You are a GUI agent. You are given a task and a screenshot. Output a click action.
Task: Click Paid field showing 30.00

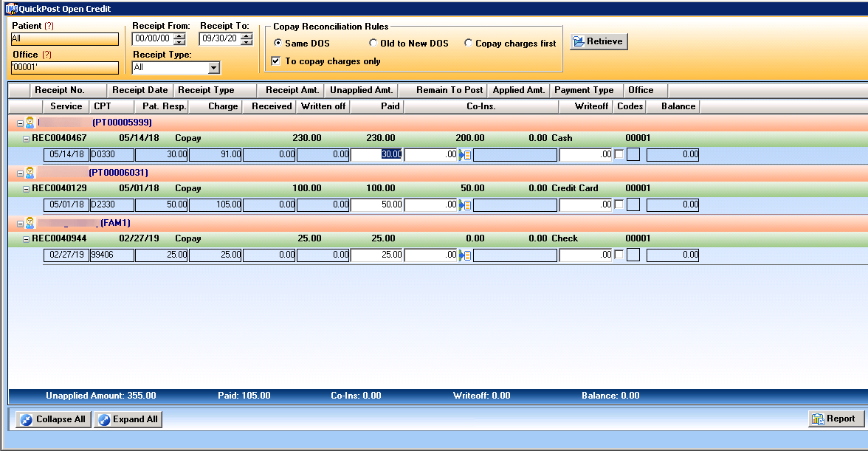click(377, 154)
